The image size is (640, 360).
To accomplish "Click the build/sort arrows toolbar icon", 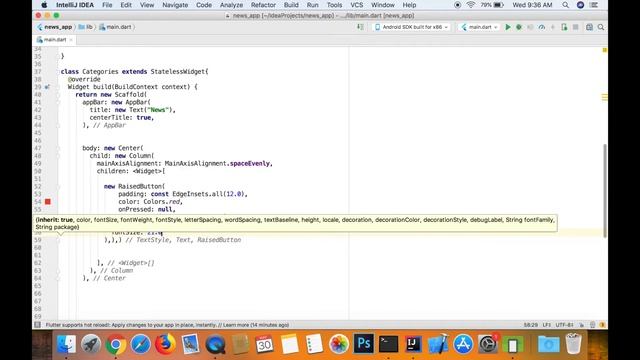I will (x=360, y=27).
